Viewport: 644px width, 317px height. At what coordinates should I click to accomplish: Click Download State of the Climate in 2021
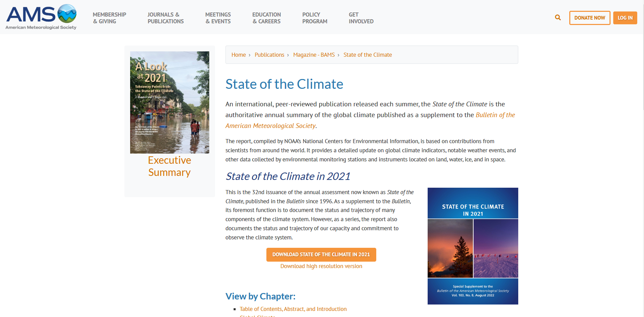321,255
